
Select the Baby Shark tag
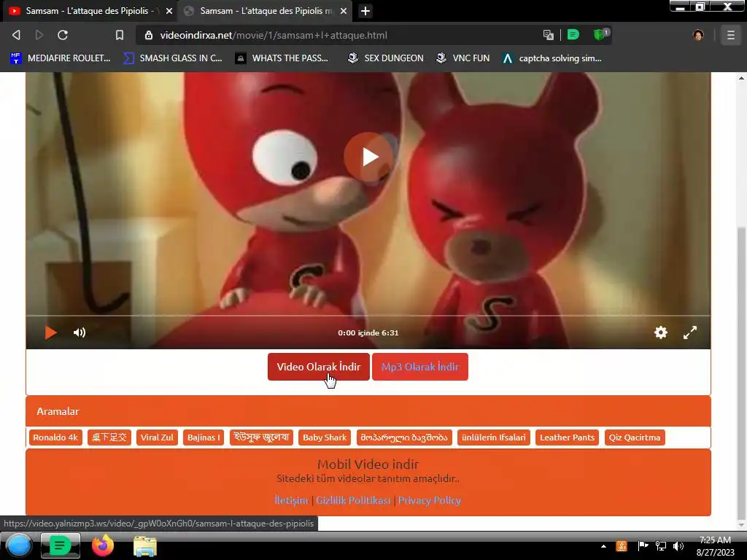(325, 437)
